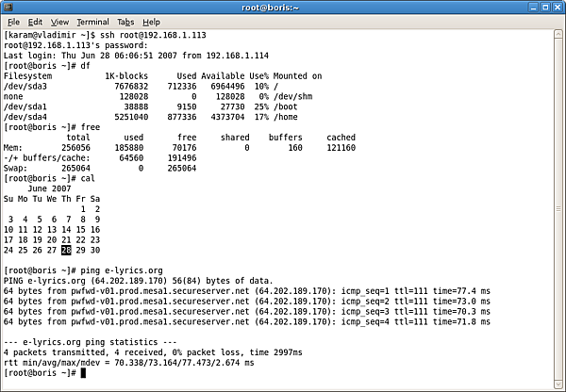Click the vertical scrollbar thumb
The height and width of the screenshot is (392, 566).
coord(557,207)
